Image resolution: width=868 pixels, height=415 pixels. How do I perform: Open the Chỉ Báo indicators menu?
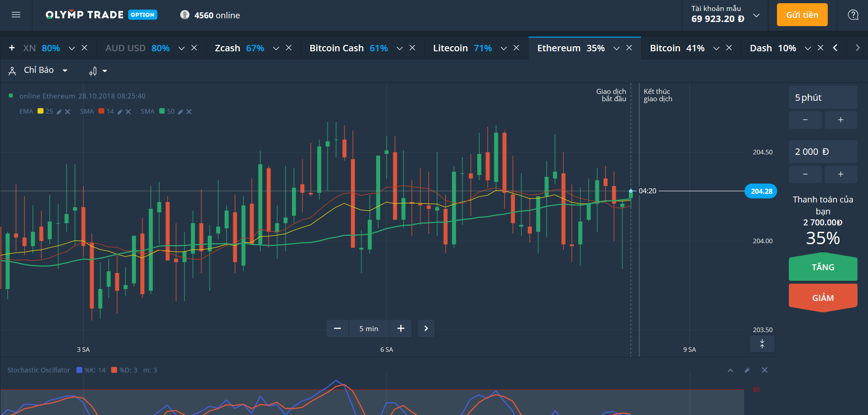(x=38, y=71)
